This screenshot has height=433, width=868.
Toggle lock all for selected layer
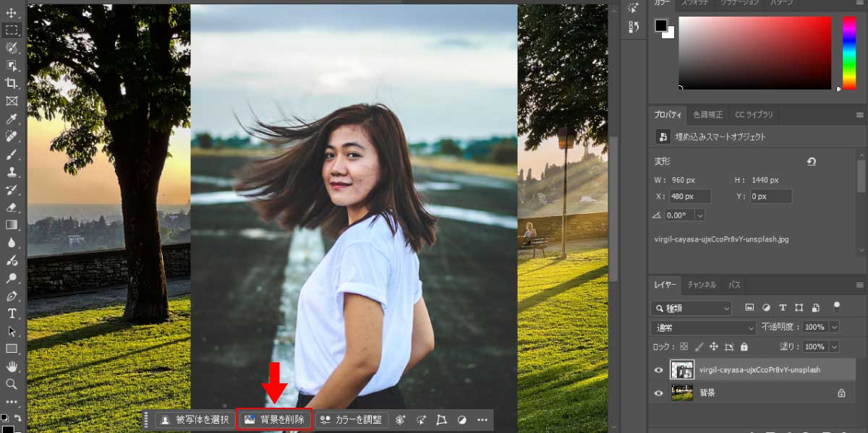click(744, 347)
